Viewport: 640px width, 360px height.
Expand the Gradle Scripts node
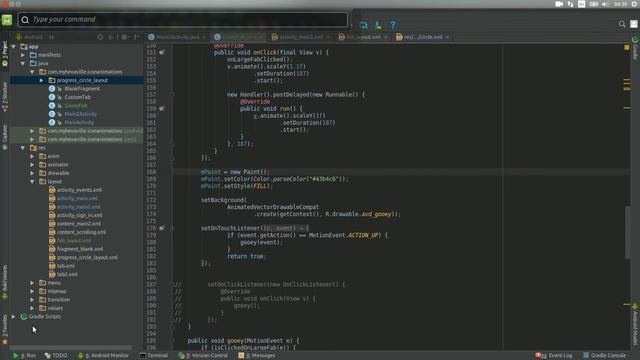[x=13, y=316]
